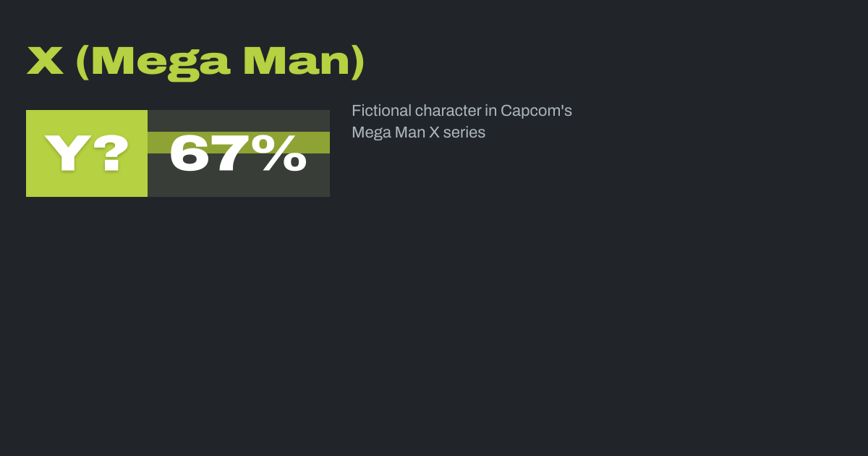
Task: Click the digit "6" in the percentage
Action: [x=190, y=153]
